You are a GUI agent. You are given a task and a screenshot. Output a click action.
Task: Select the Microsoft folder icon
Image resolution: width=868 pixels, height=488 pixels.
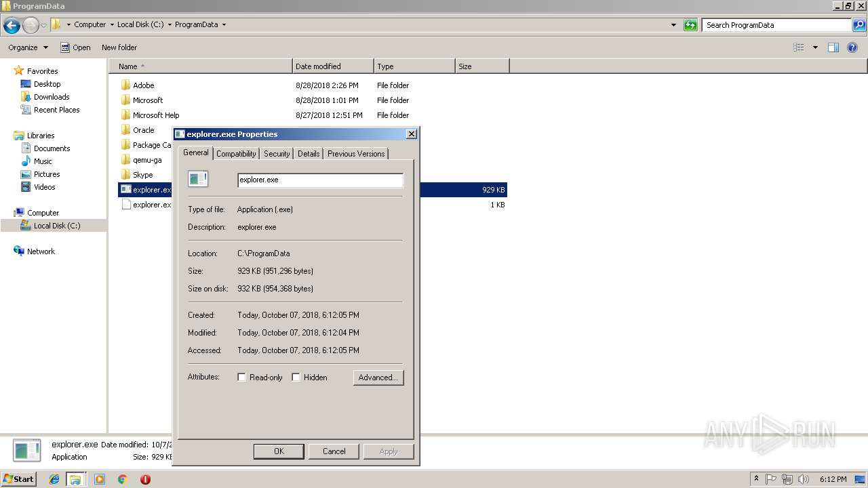coord(125,100)
